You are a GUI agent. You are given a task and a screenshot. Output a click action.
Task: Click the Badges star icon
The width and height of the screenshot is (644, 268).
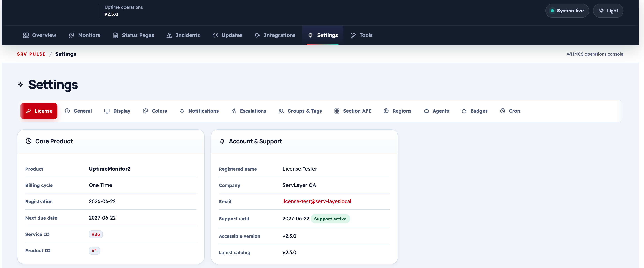click(x=464, y=111)
